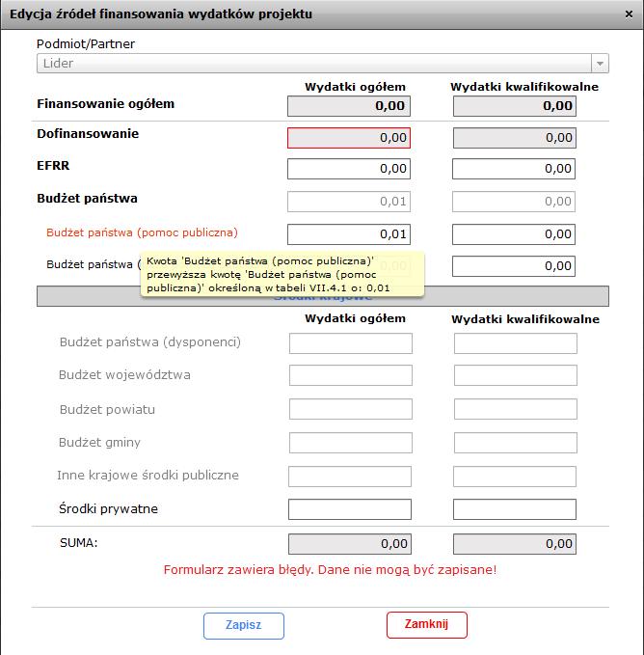Click SUMA Wydatki ogółem total field
Viewport: 644px width, 655px height.
pyautogui.click(x=350, y=544)
